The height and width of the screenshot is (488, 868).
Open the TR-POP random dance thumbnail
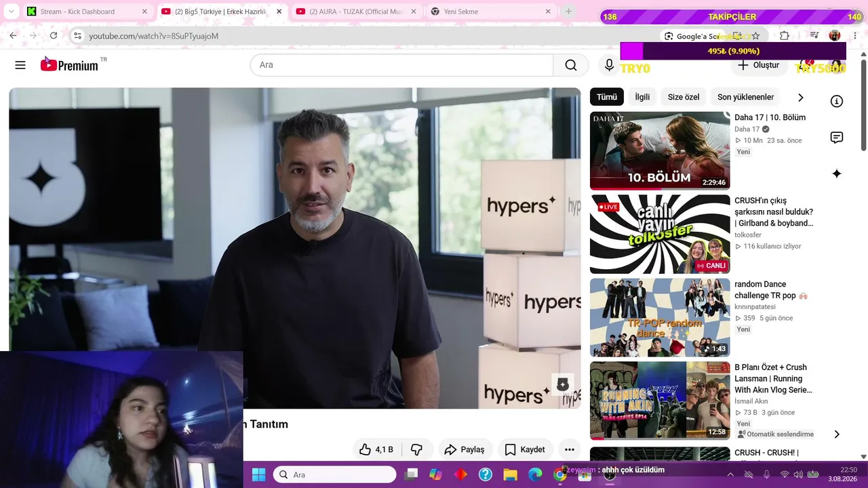(660, 317)
